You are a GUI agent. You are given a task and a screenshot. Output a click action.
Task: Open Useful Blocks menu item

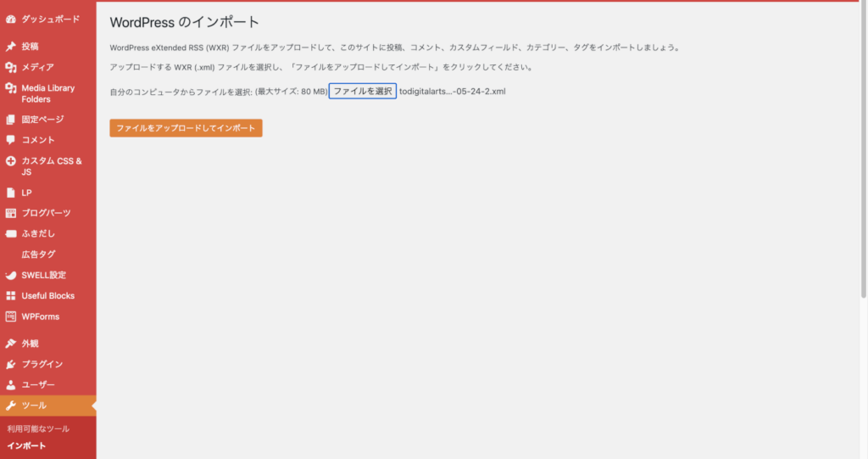[x=48, y=296]
